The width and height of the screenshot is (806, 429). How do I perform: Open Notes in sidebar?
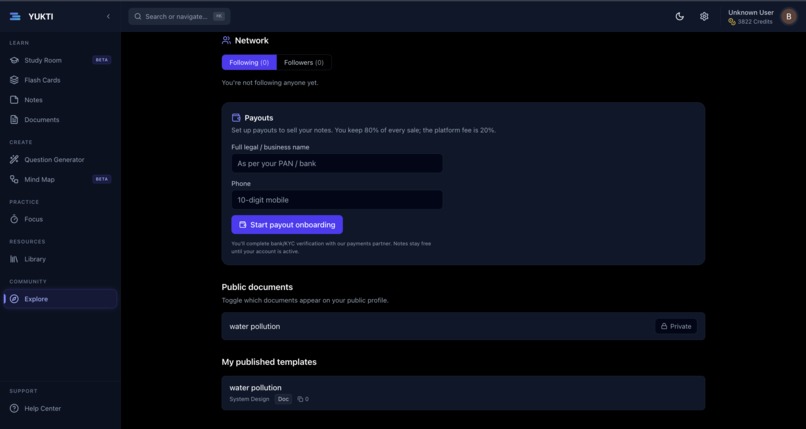pos(60,100)
